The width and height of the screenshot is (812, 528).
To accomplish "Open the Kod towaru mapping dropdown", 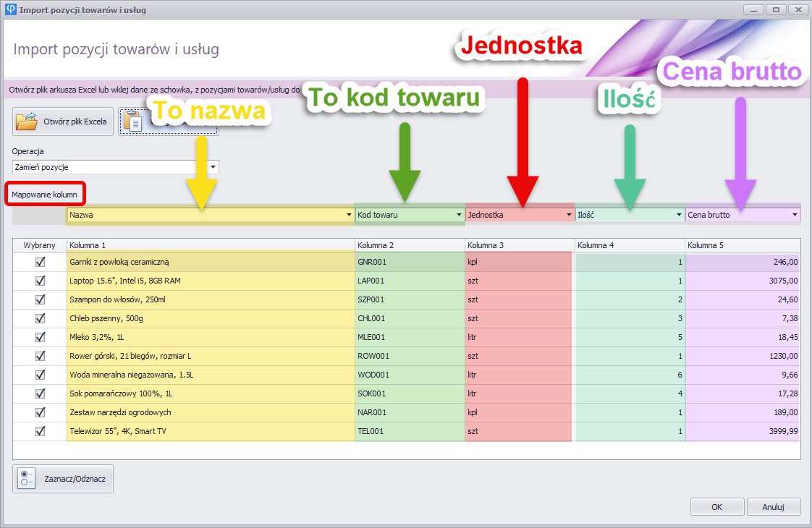I will [459, 215].
